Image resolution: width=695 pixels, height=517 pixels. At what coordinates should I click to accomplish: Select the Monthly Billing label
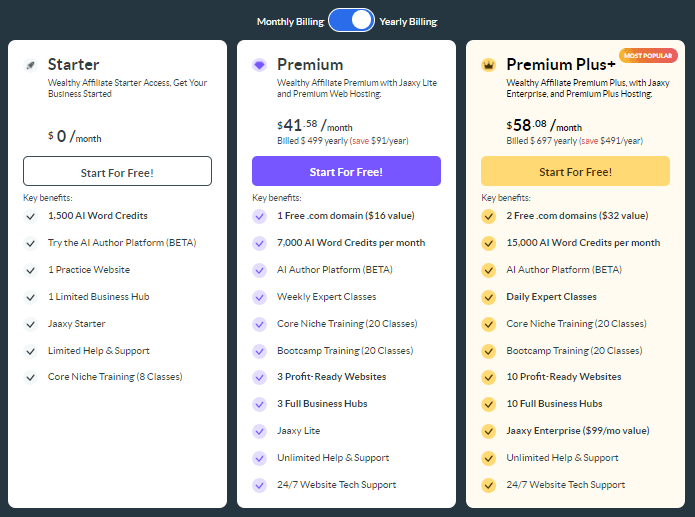(x=290, y=22)
